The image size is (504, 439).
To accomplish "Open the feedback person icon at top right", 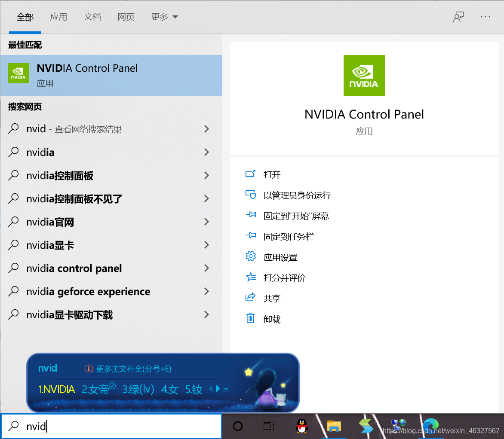I will pyautogui.click(x=458, y=17).
